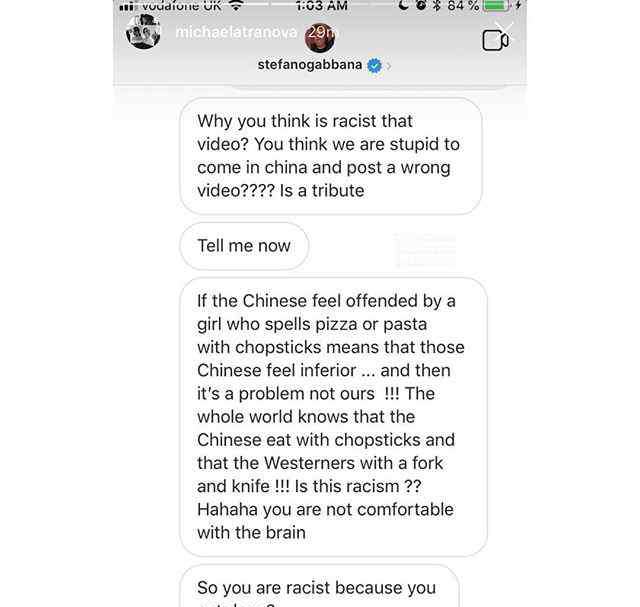Select the 'Tell me now' message bubble
Image resolution: width=640 pixels, height=607 pixels.
point(244,246)
